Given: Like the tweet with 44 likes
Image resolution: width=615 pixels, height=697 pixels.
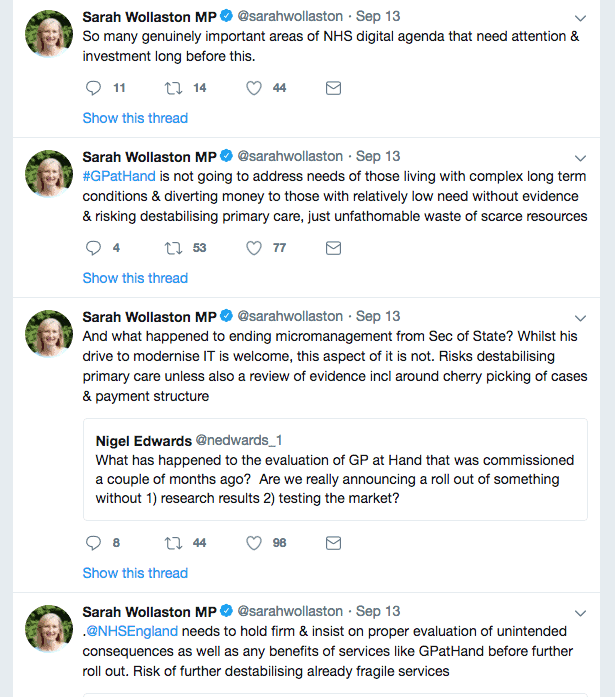Looking at the screenshot, I should point(254,88).
